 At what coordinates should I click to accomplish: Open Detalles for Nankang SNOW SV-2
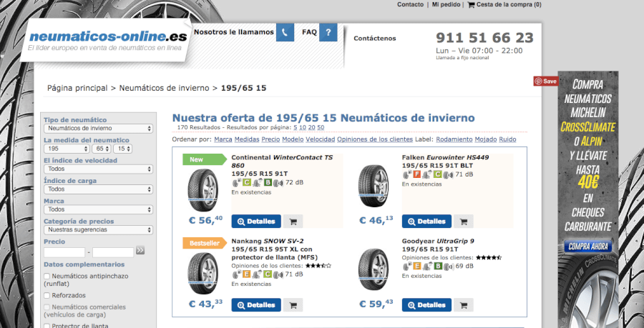(x=256, y=305)
